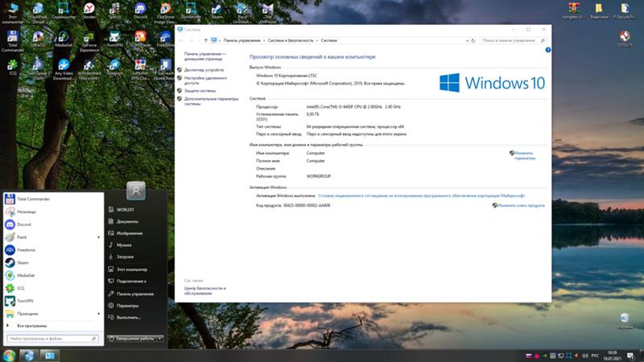The height and width of the screenshot is (362, 644).
Task: Open Диспетчер устройств link
Action: coord(204,70)
